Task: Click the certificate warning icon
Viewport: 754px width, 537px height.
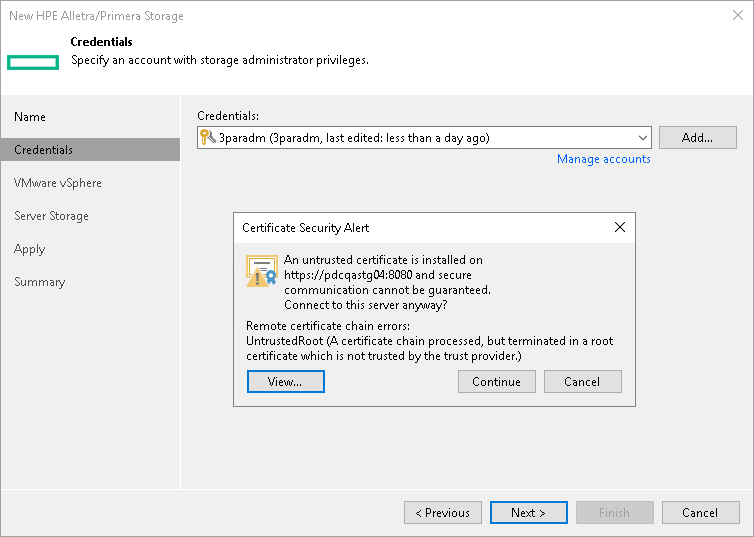Action: click(262, 271)
